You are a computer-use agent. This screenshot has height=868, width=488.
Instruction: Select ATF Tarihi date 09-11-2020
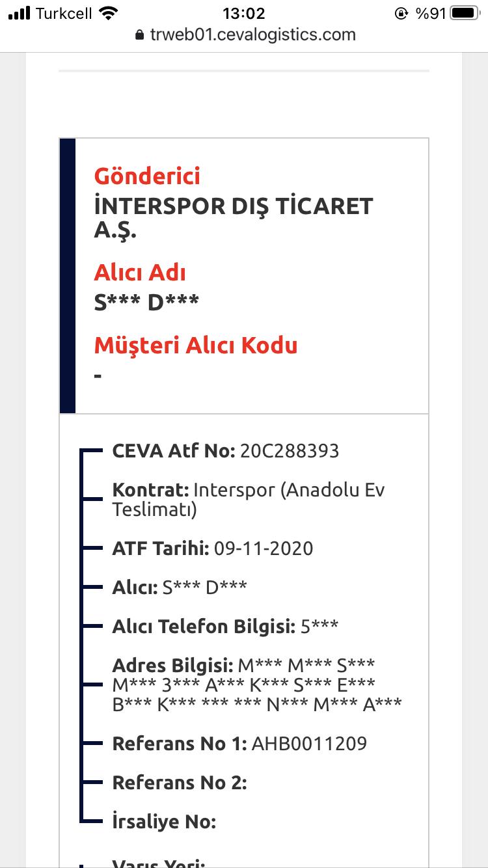click(213, 549)
